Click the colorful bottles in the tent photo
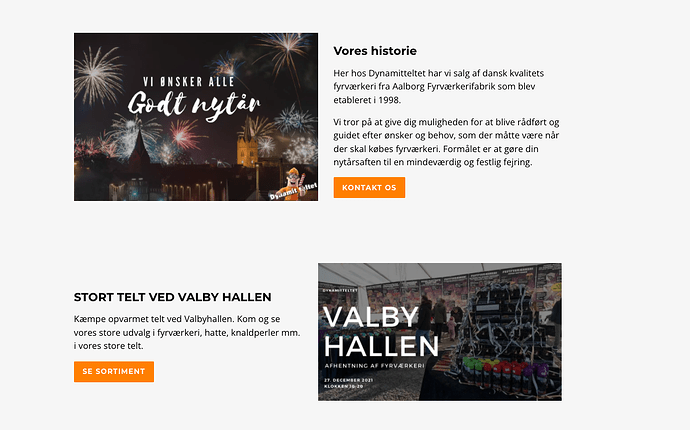Screen dimensions: 690x430 click(503, 373)
